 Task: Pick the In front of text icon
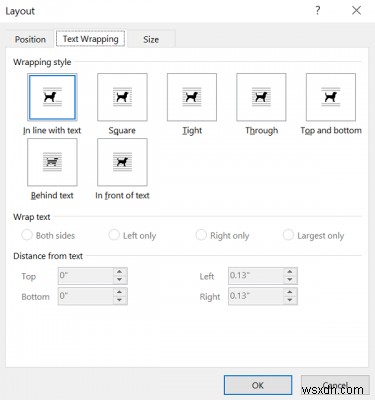tap(122, 162)
